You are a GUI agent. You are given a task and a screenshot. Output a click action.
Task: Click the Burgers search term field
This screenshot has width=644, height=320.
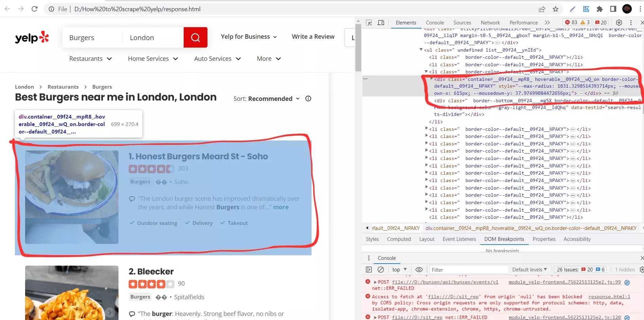[92, 38]
